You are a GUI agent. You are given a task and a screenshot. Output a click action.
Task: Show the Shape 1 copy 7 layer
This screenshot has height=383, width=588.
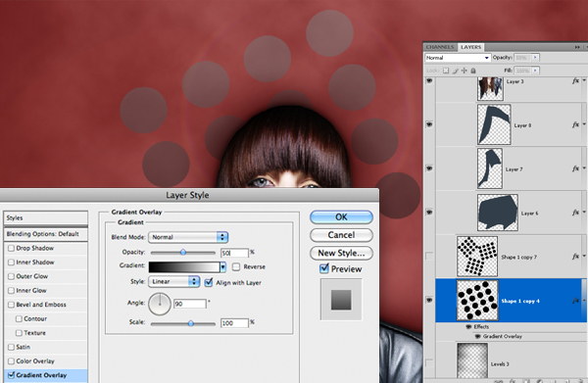pyautogui.click(x=429, y=257)
